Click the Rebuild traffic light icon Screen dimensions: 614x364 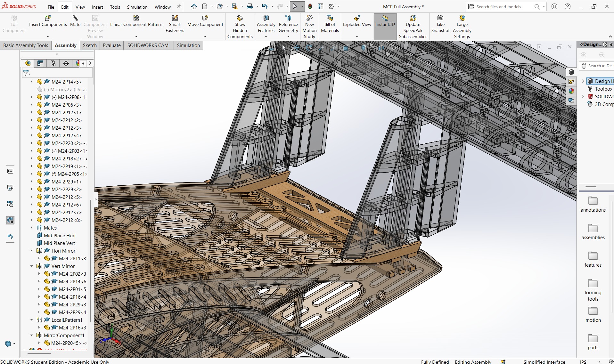coord(310,6)
